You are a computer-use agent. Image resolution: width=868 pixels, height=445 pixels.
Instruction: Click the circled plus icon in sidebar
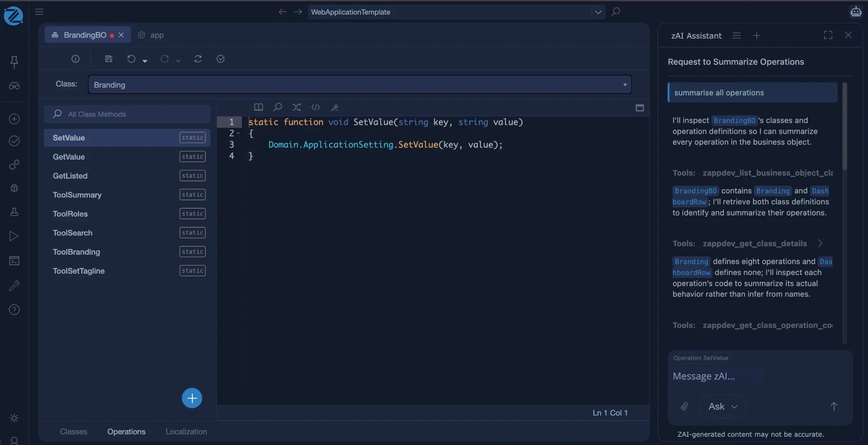(x=14, y=119)
